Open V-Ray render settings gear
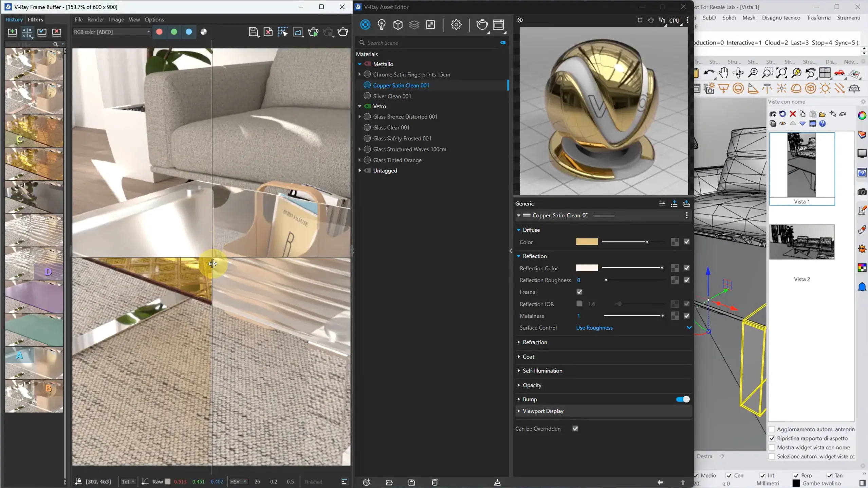This screenshot has height=488, width=868. coord(456,24)
